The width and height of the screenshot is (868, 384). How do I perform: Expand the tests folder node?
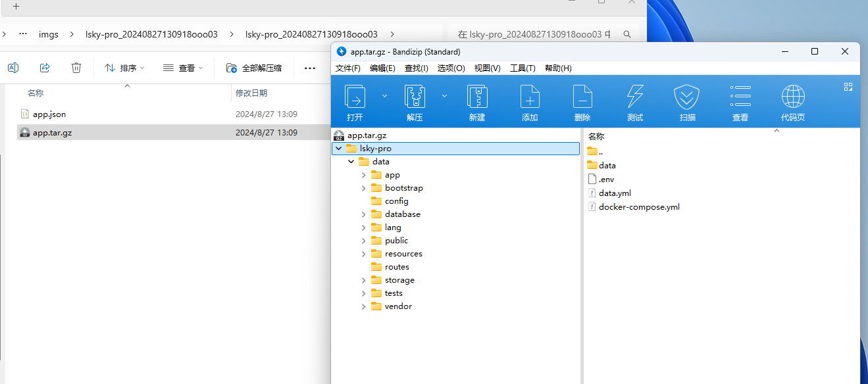pyautogui.click(x=364, y=293)
